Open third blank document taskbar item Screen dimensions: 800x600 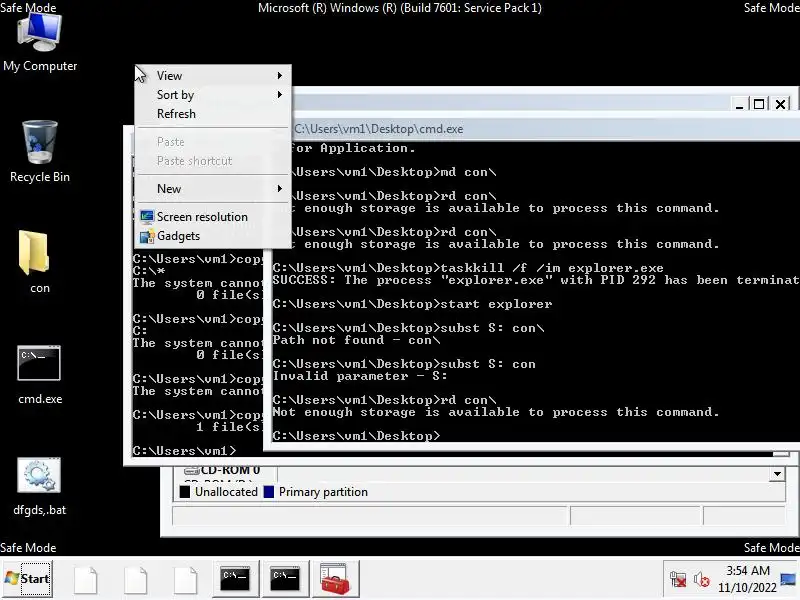click(x=185, y=579)
